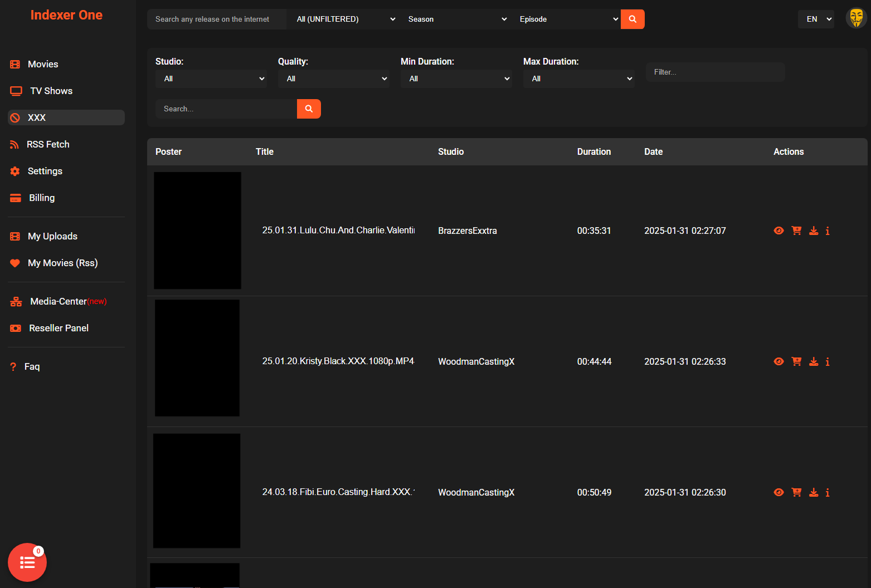Expand the Min Duration dropdown
871x588 pixels.
coord(456,79)
